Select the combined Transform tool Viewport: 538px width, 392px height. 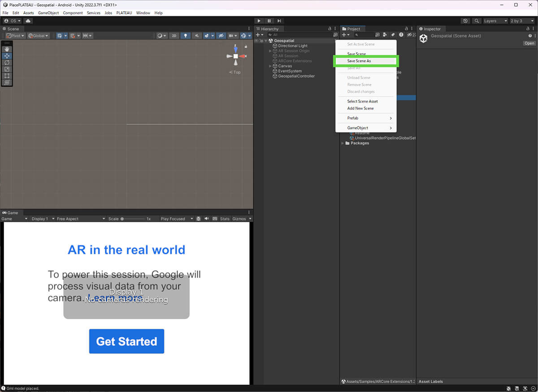[x=7, y=83]
